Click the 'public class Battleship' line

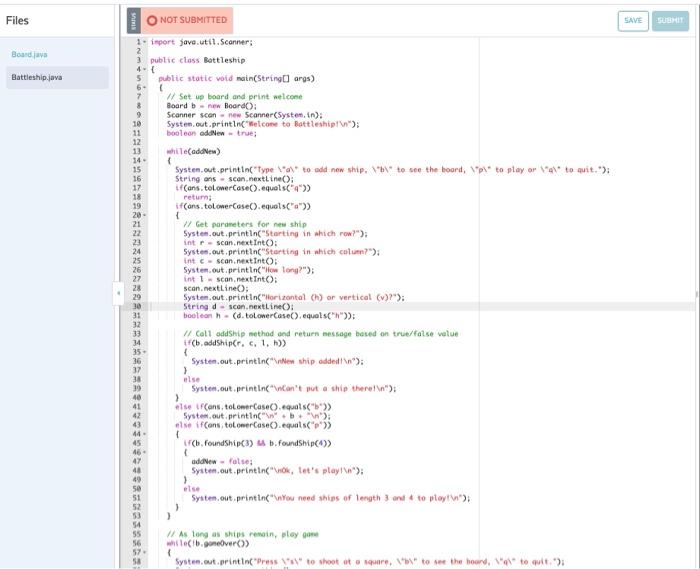coord(197,60)
